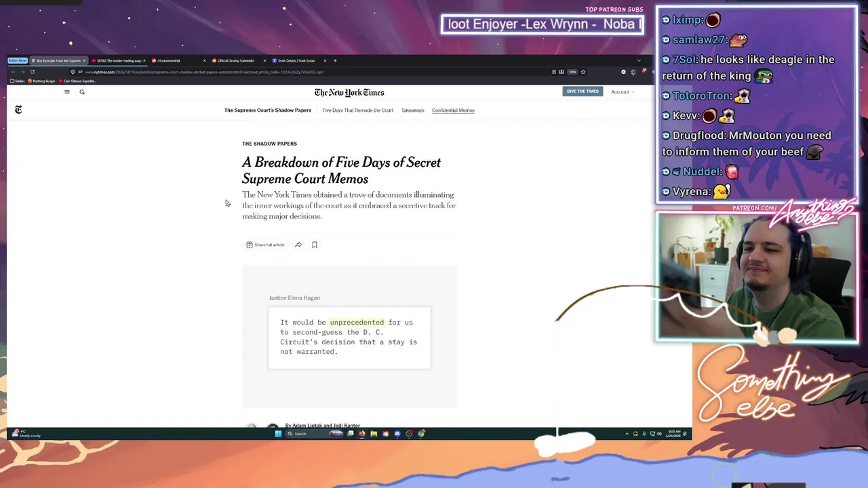Screen dimensions: 868x488
Task: Save article with the bookmark icon
Action: point(315,245)
